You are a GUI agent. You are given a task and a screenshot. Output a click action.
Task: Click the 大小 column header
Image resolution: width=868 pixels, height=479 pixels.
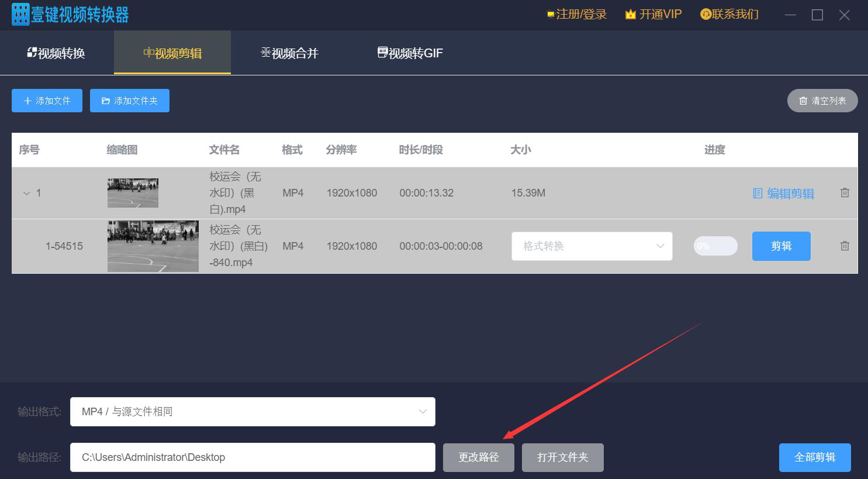tap(521, 150)
